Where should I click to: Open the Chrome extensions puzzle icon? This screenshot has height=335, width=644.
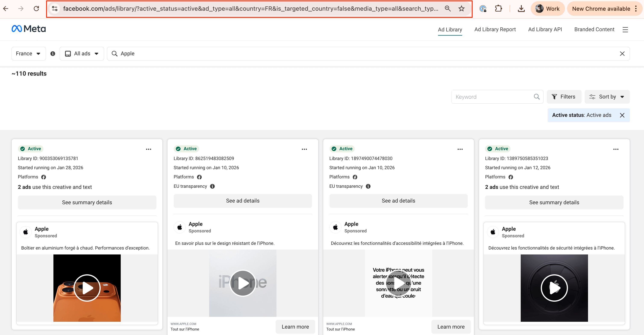(498, 8)
